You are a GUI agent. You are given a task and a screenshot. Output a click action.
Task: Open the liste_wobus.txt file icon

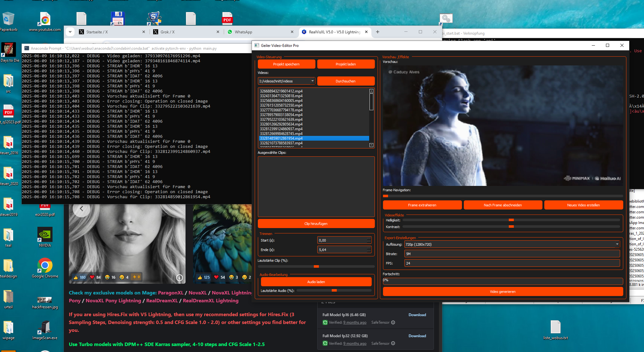point(555,327)
